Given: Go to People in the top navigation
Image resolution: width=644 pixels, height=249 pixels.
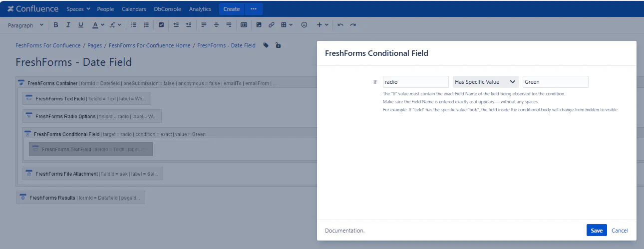Looking at the screenshot, I should coord(105,9).
